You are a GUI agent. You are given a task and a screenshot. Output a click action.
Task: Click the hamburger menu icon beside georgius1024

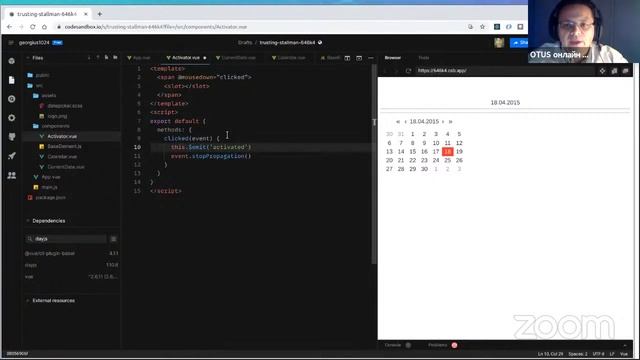click(11, 42)
